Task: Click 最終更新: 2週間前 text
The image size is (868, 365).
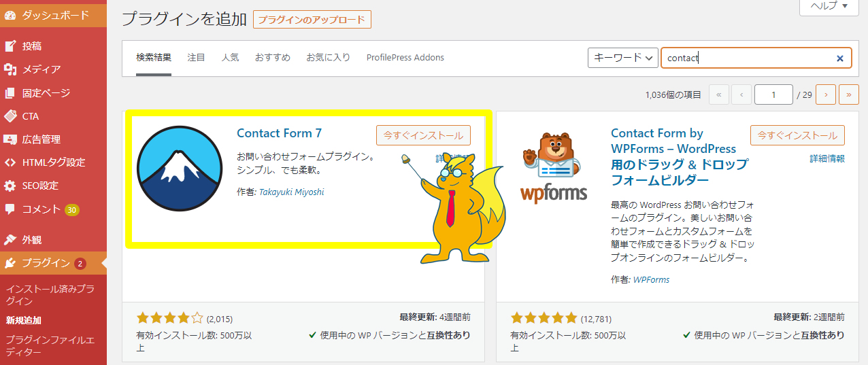Action: pyautogui.click(x=809, y=317)
